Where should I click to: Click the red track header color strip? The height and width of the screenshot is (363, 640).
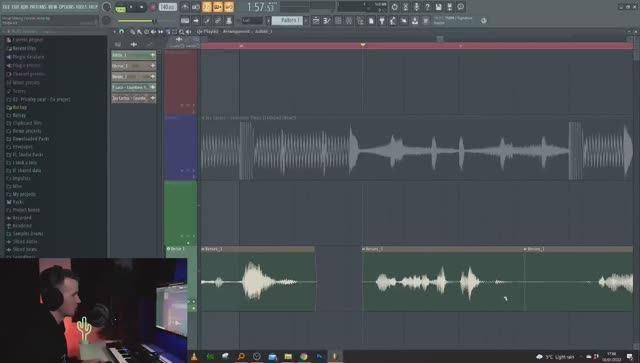point(180,82)
